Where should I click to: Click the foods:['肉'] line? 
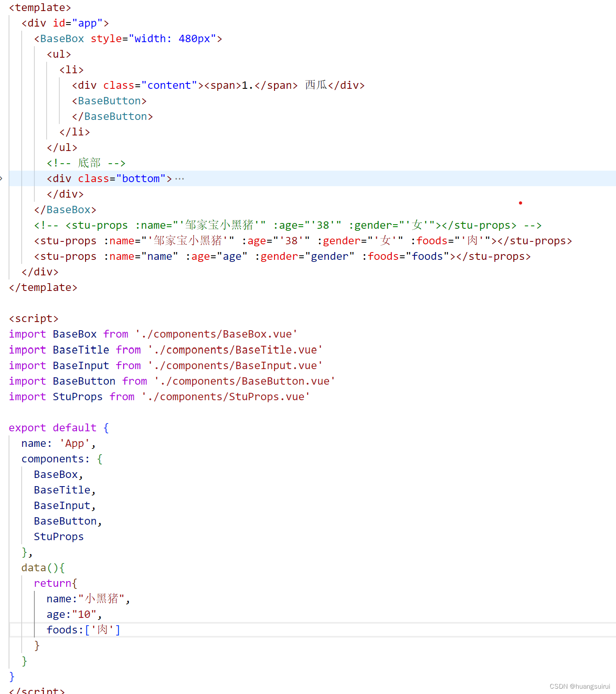(84, 630)
